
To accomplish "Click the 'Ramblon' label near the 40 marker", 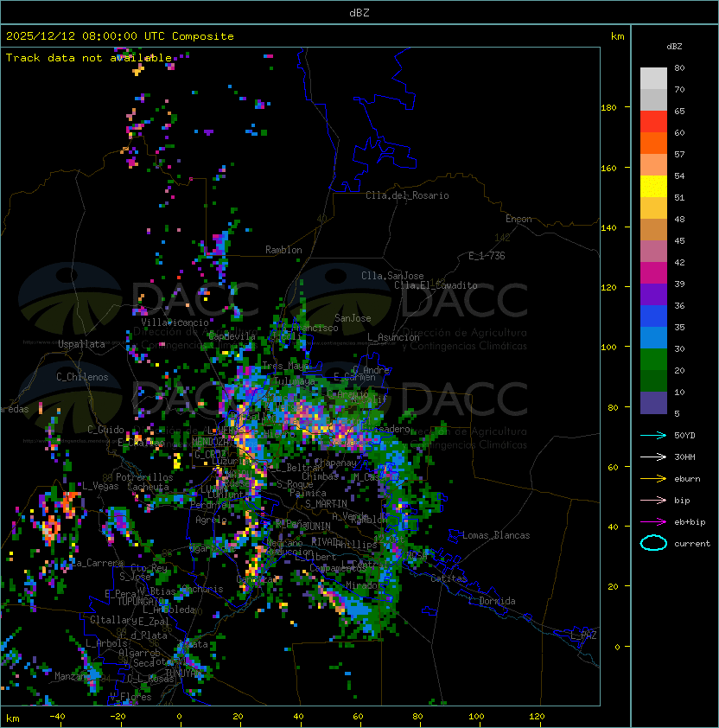I will [x=283, y=250].
